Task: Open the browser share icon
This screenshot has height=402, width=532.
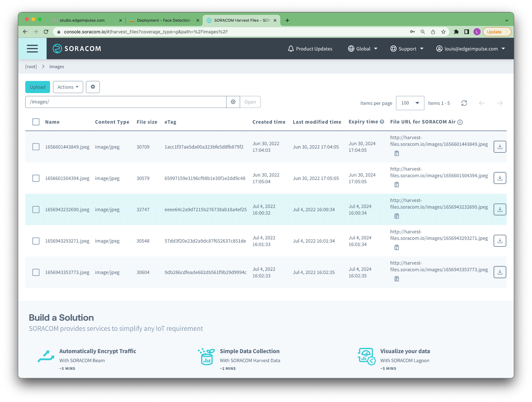Action: pos(433,32)
